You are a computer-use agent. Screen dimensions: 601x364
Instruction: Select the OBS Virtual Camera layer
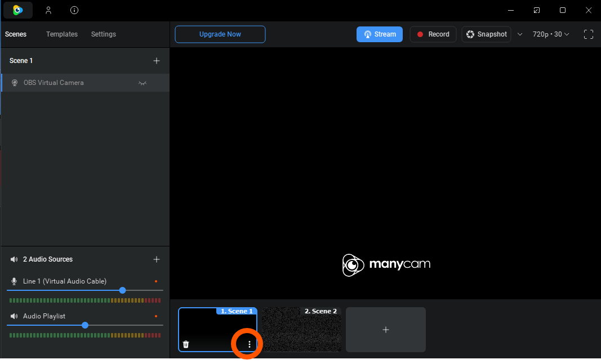[86, 83]
